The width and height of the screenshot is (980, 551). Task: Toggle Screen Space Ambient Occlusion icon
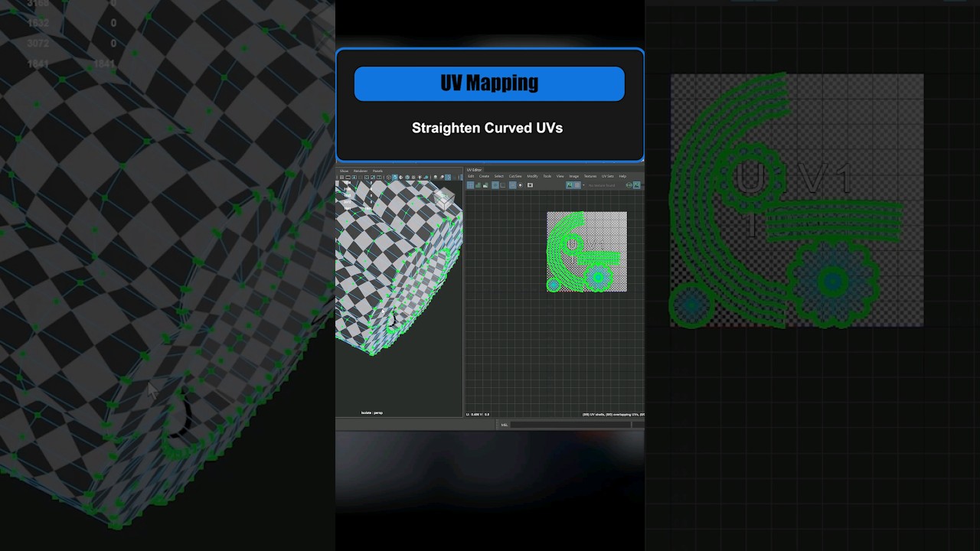(436, 178)
